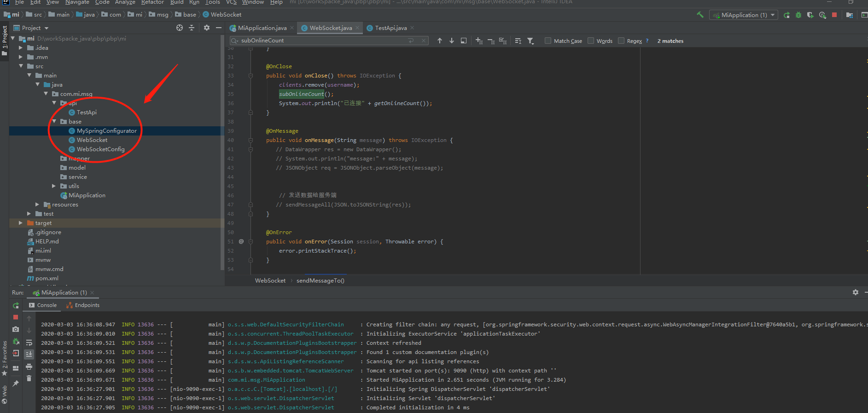Stop the running app via red square
The width and height of the screenshot is (868, 413).
coord(834,15)
